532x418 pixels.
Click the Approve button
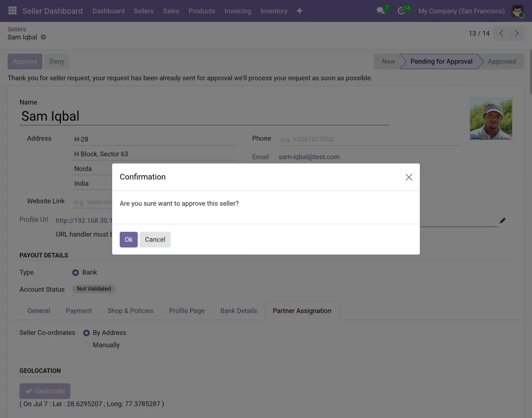tap(25, 62)
